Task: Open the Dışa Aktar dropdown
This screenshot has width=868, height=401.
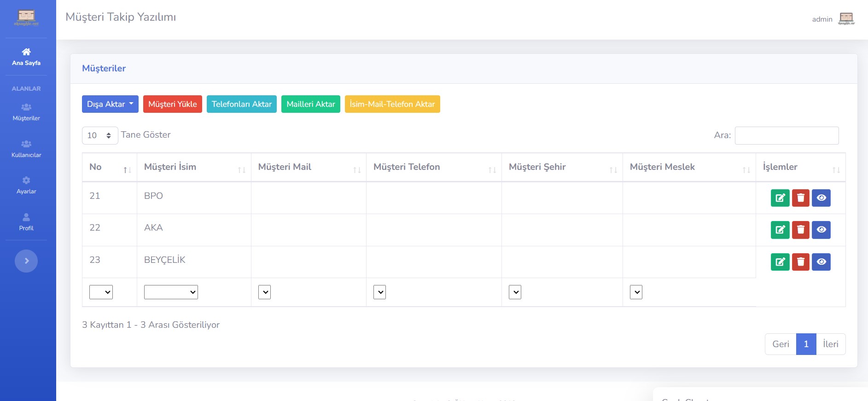Action: [110, 104]
